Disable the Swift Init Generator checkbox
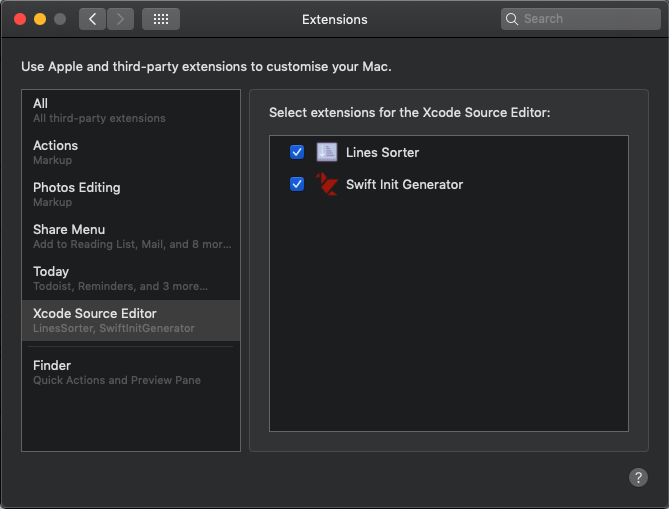669x509 pixels. 297,184
